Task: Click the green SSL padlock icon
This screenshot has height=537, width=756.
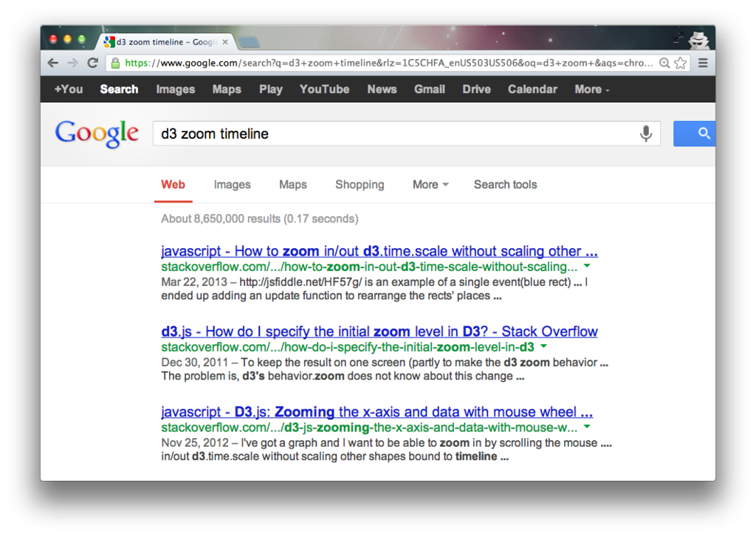Action: point(115,64)
